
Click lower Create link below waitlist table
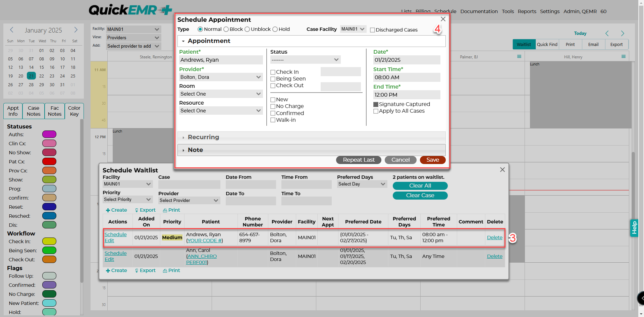pyautogui.click(x=116, y=270)
